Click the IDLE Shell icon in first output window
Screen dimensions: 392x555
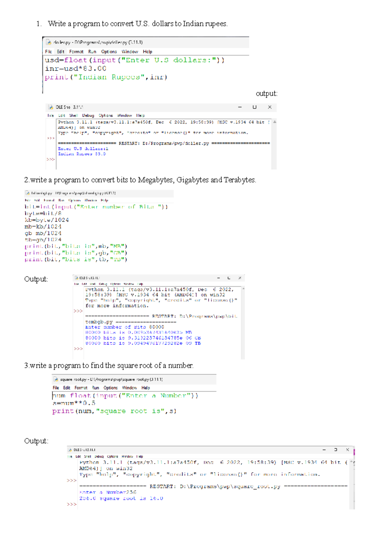click(x=51, y=107)
